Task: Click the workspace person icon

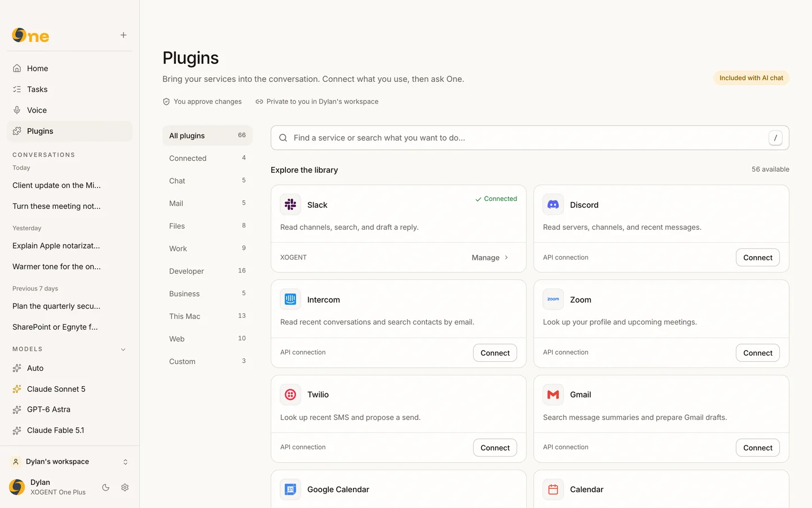Action: pyautogui.click(x=16, y=462)
